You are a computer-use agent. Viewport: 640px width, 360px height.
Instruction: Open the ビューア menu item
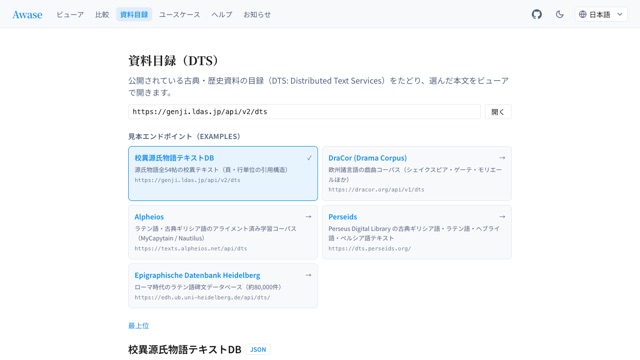tap(70, 14)
